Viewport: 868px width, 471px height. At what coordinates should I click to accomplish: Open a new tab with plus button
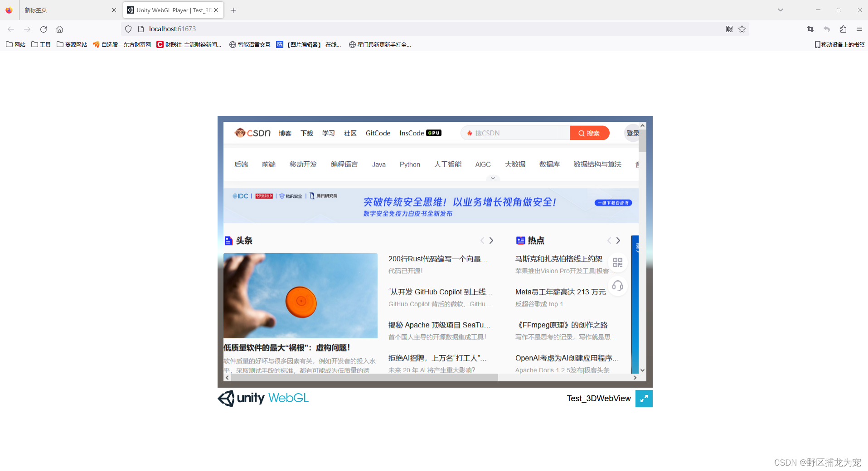[233, 10]
